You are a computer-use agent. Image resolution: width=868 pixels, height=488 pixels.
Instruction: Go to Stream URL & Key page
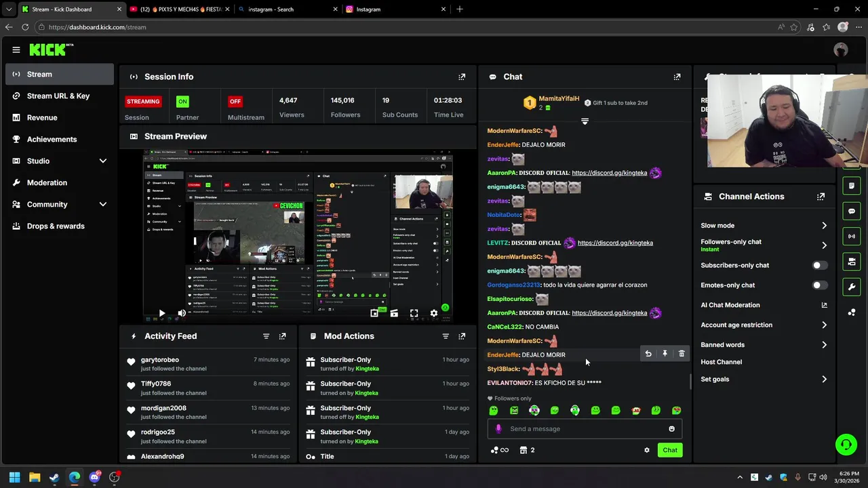point(60,96)
